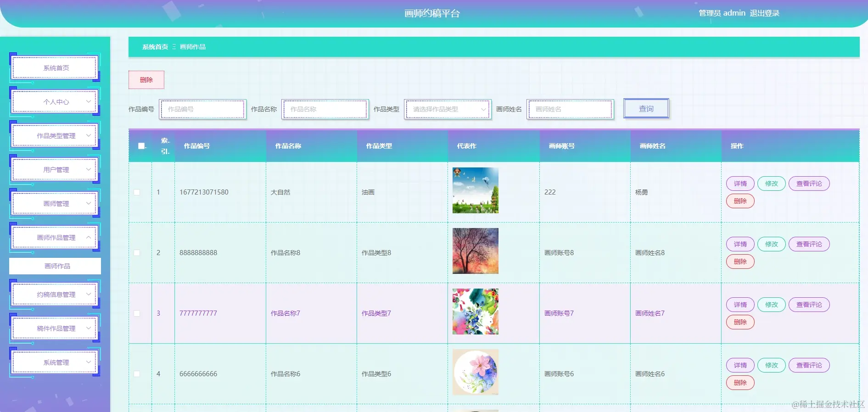Go to 系统首页 in the sidebar
The width and height of the screenshot is (868, 412).
[x=55, y=68]
